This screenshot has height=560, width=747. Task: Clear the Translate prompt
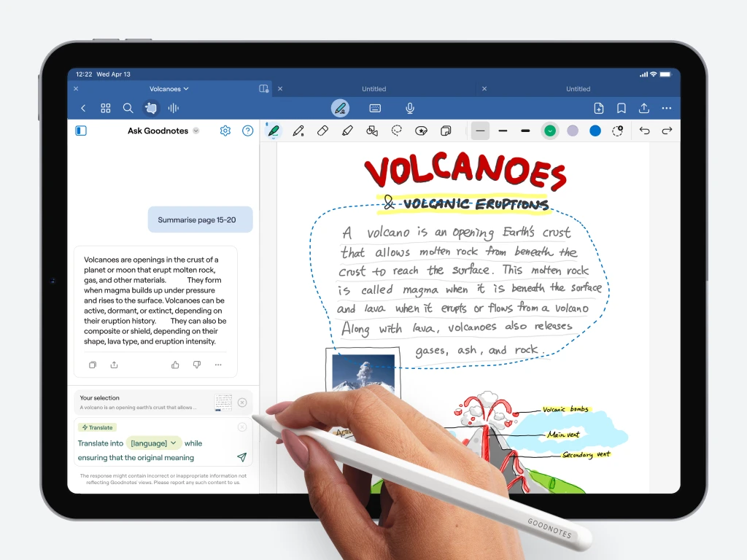(x=242, y=427)
